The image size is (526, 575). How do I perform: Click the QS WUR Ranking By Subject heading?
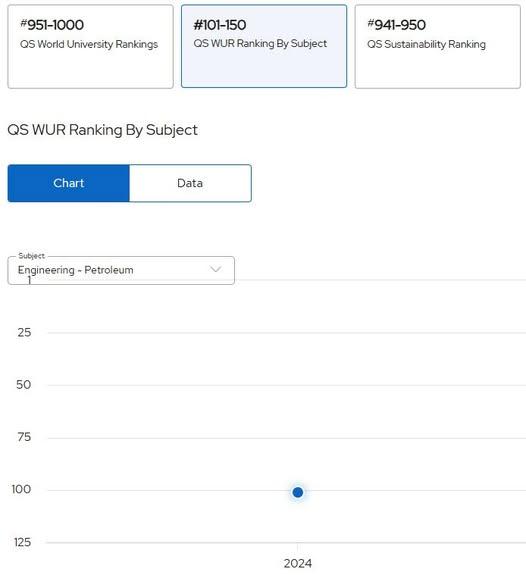tap(102, 130)
